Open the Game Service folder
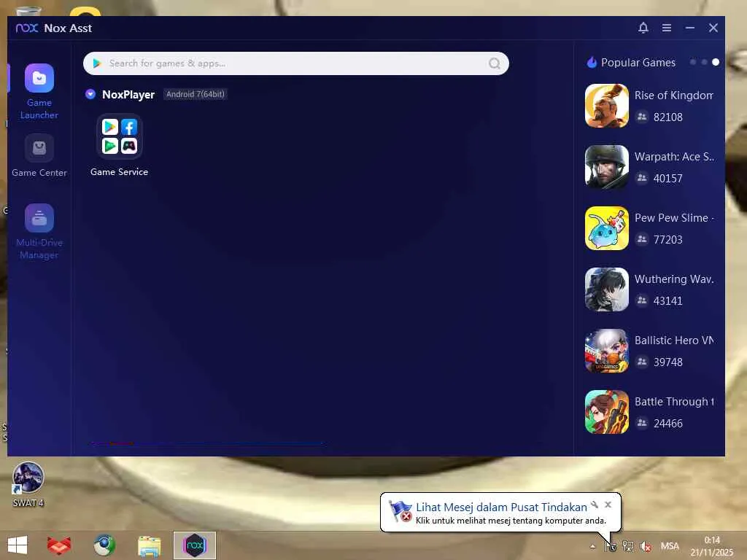 (119, 136)
